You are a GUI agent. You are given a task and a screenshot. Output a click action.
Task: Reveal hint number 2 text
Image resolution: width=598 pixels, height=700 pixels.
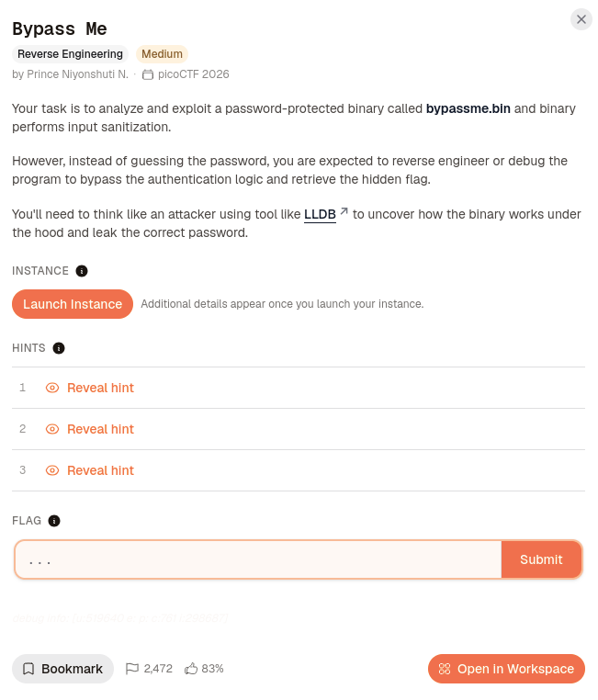[100, 430]
